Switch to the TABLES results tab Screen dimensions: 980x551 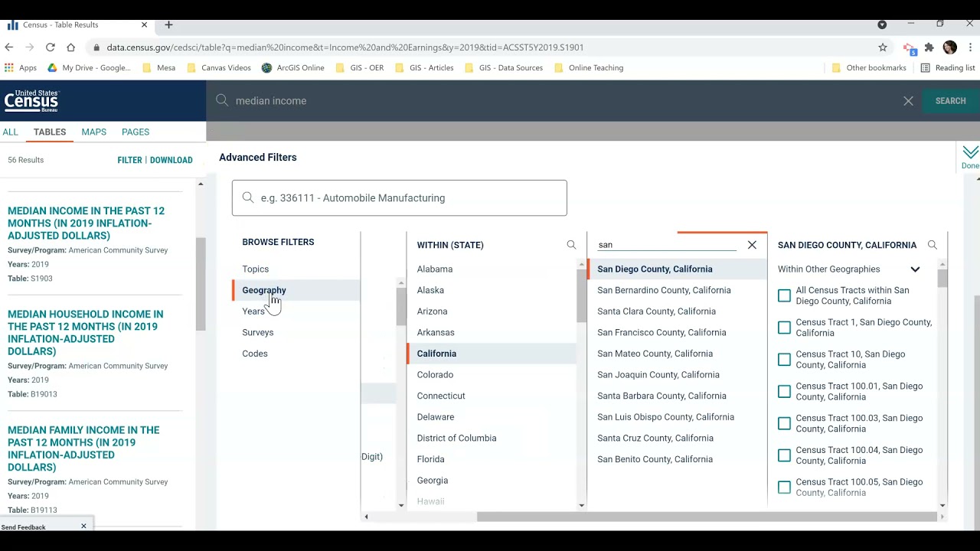tap(50, 132)
